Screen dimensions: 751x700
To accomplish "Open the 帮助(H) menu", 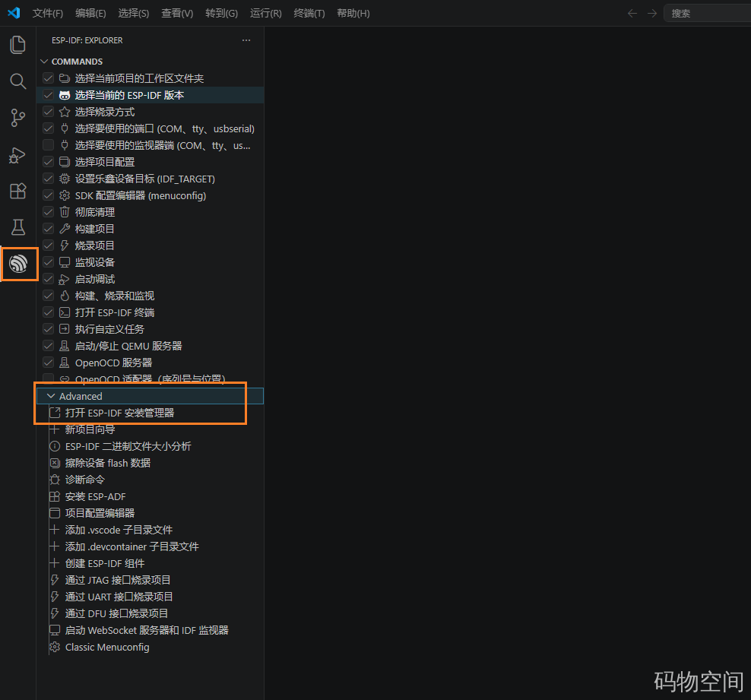I will (x=353, y=14).
